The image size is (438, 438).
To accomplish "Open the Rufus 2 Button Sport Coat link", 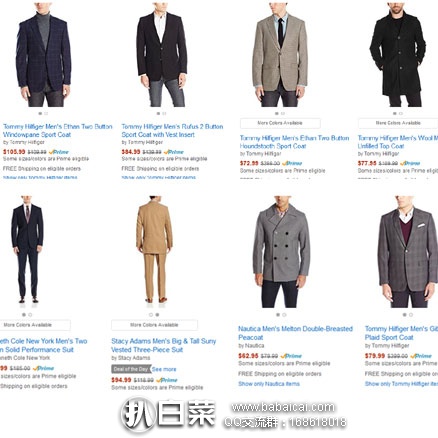I will pos(172,131).
